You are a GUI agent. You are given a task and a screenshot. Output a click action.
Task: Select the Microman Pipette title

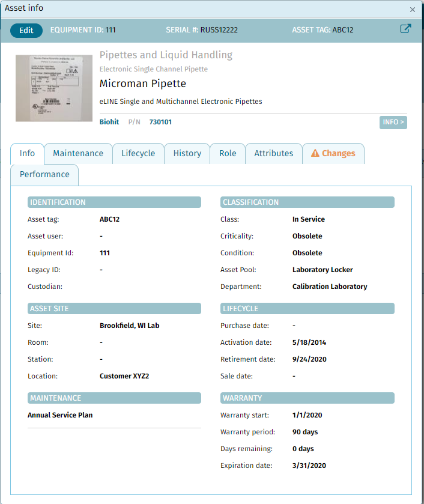(x=143, y=83)
